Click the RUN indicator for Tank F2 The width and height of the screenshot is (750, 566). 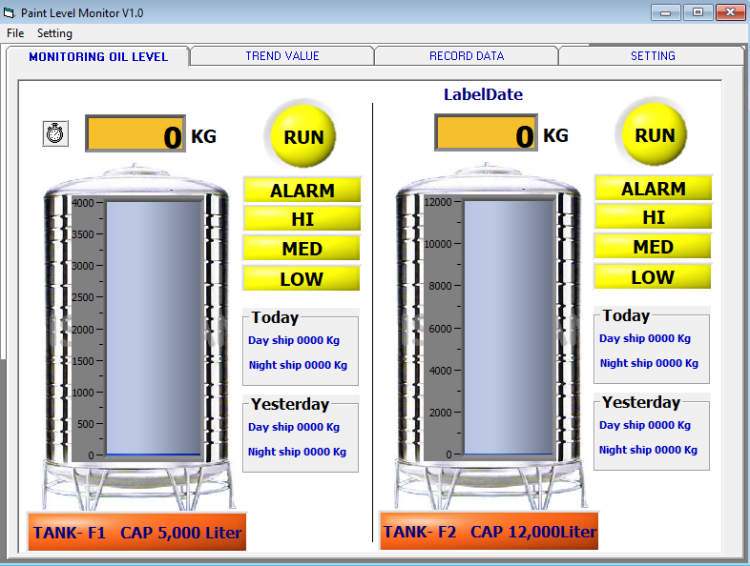point(654,135)
